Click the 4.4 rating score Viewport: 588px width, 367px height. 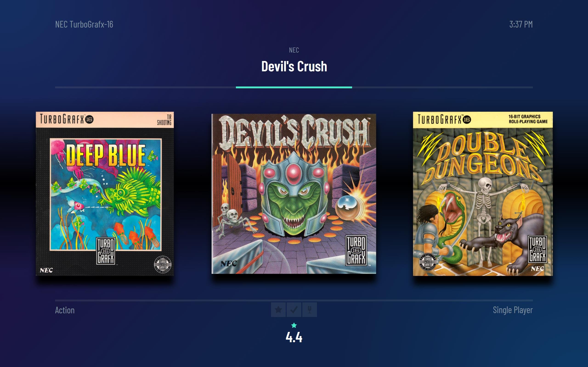[x=294, y=337]
